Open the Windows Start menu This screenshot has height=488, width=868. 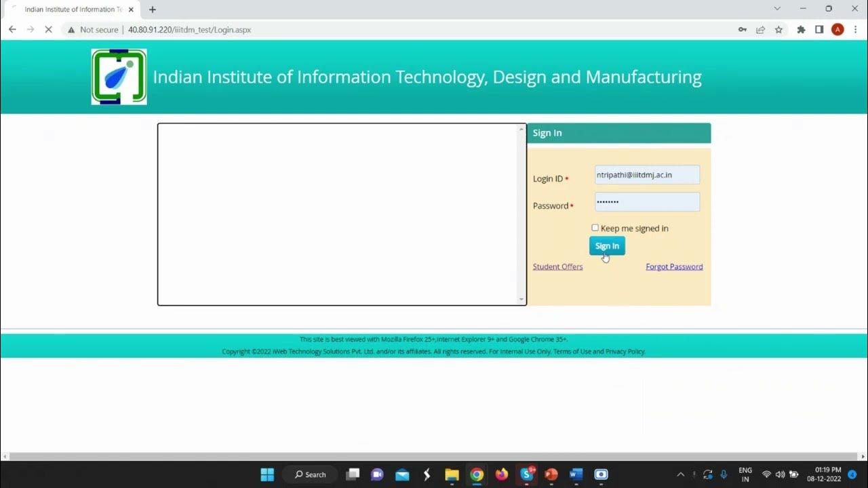pos(267,474)
